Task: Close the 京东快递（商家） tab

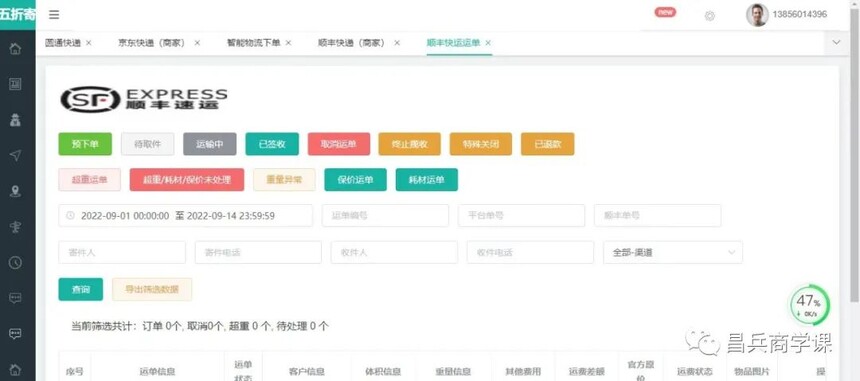Action: point(197,43)
